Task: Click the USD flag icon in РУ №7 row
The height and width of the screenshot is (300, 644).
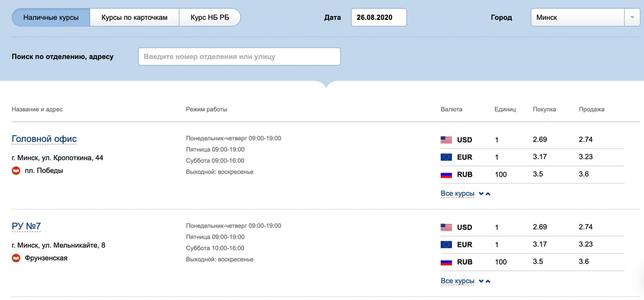Action: 446,227
